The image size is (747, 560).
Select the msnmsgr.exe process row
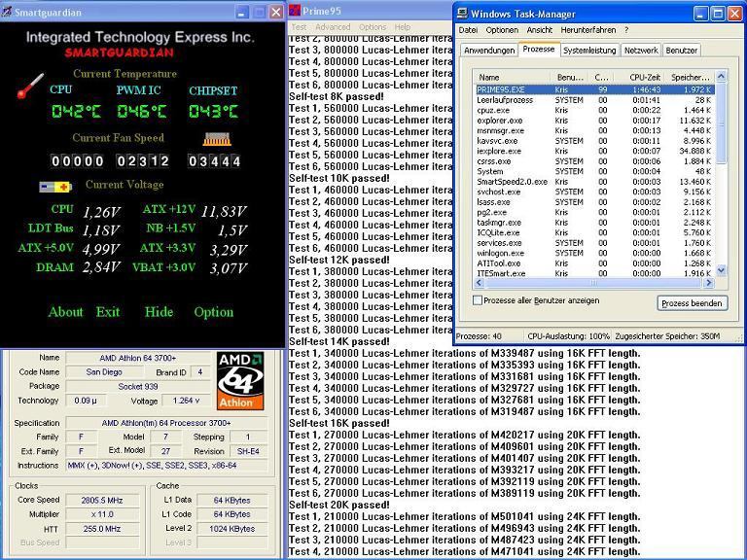tap(594, 130)
